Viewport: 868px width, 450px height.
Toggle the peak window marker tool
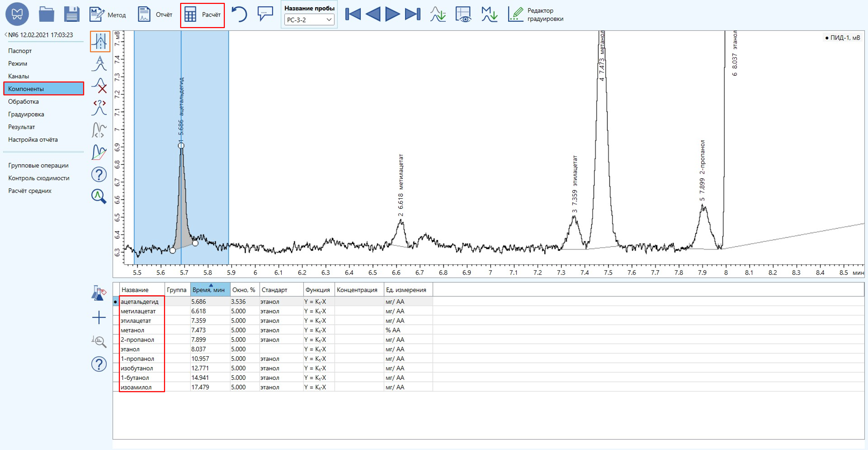pyautogui.click(x=100, y=41)
